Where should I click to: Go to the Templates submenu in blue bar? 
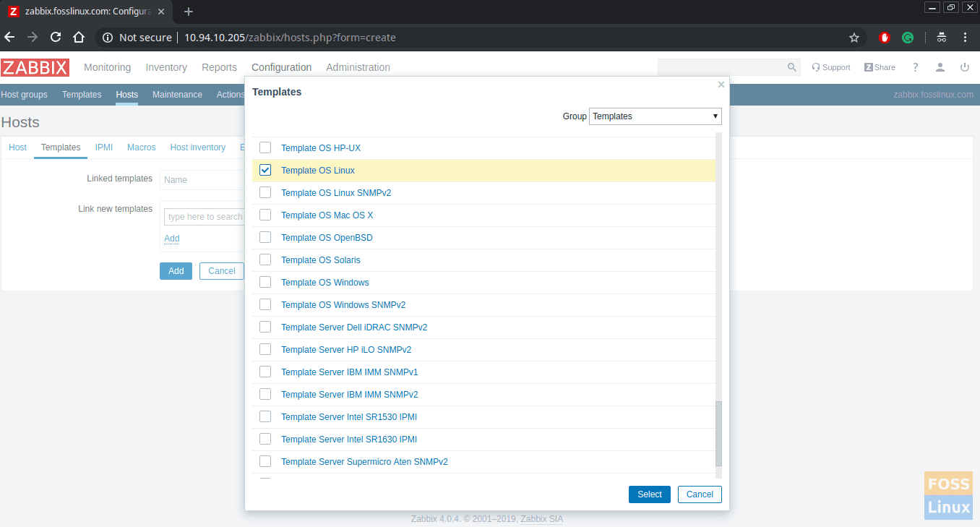point(82,95)
